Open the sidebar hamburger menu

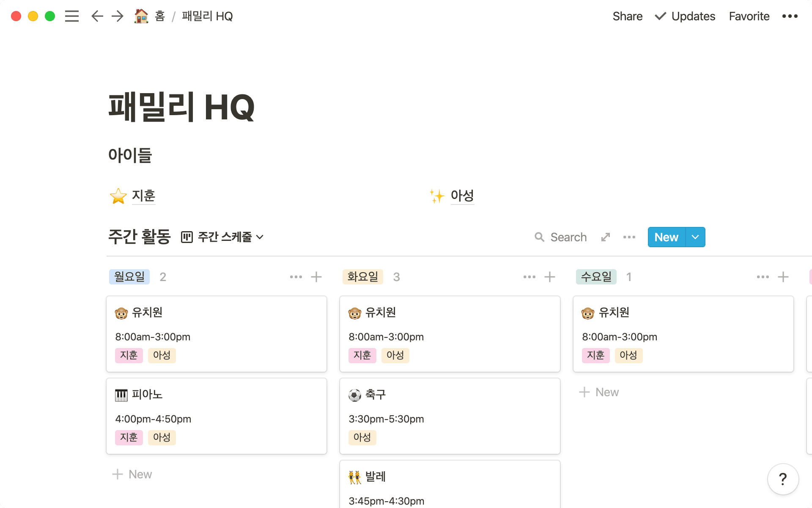(x=72, y=16)
